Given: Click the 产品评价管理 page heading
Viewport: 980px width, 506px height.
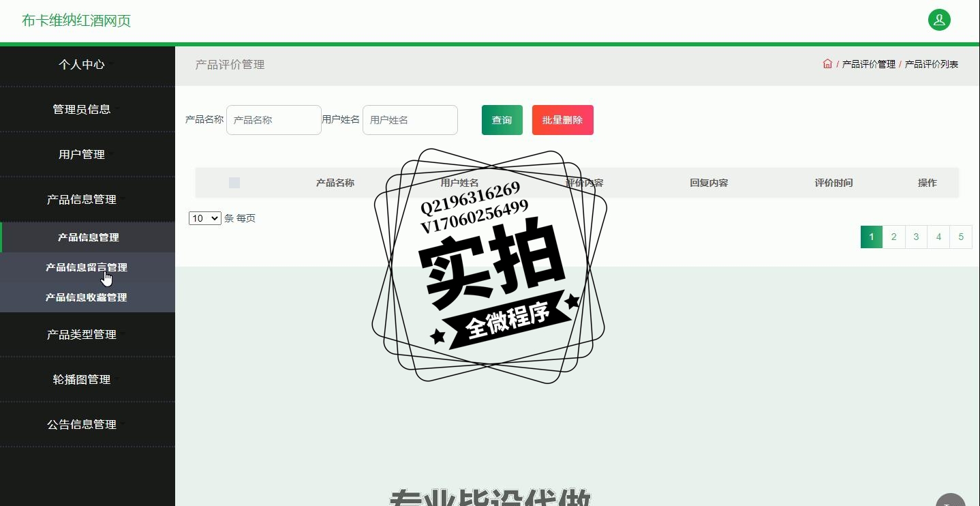Looking at the screenshot, I should [x=230, y=65].
